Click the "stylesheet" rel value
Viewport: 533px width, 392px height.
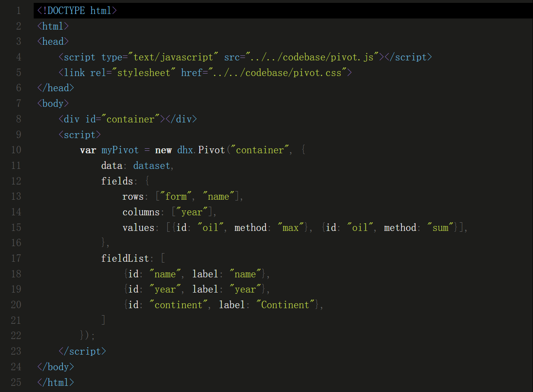[143, 73]
